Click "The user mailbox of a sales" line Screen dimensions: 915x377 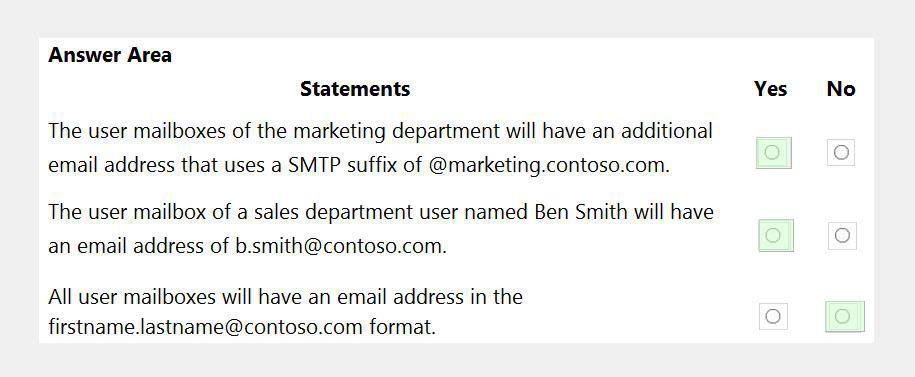[x=380, y=212]
